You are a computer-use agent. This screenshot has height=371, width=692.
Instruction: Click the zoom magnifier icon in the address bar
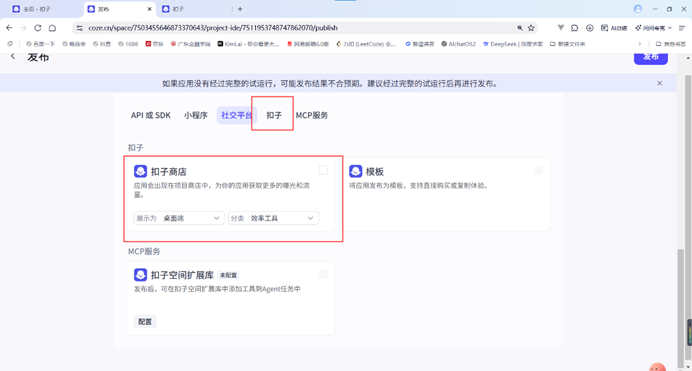520,28
